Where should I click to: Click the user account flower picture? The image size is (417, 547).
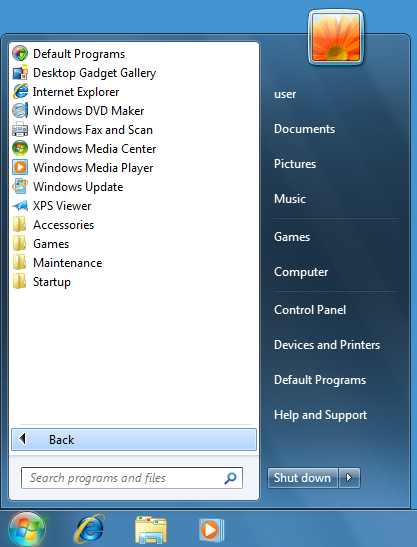click(x=336, y=37)
